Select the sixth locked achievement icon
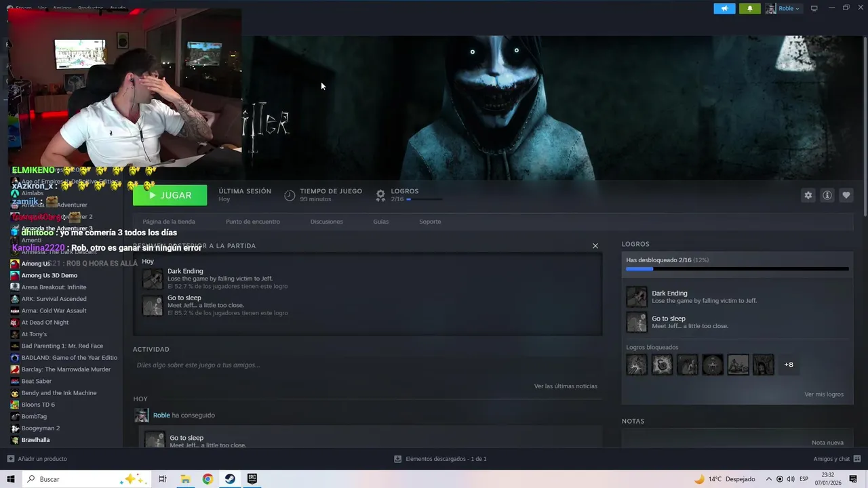868x488 pixels. tap(763, 365)
